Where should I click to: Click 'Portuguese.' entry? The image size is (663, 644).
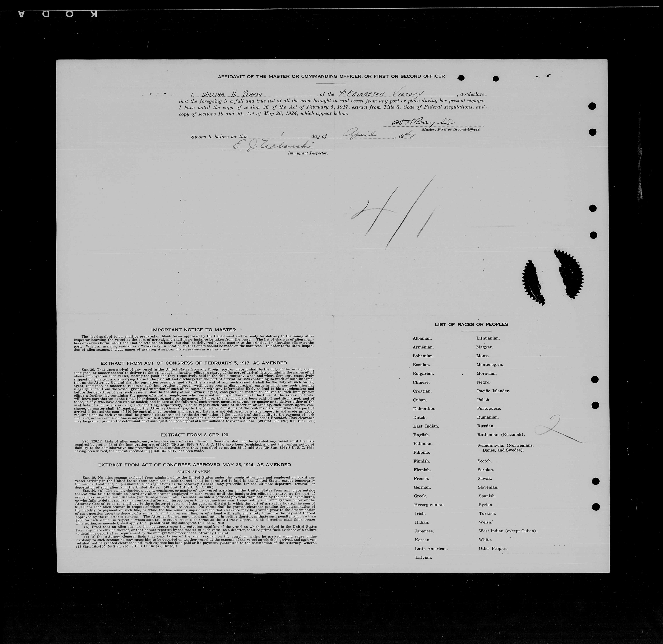click(x=489, y=409)
